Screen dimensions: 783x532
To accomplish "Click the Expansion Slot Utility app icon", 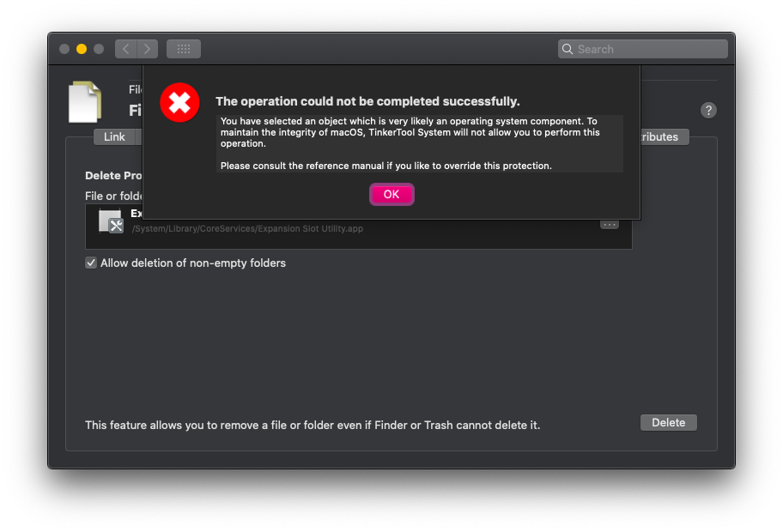I will [111, 221].
